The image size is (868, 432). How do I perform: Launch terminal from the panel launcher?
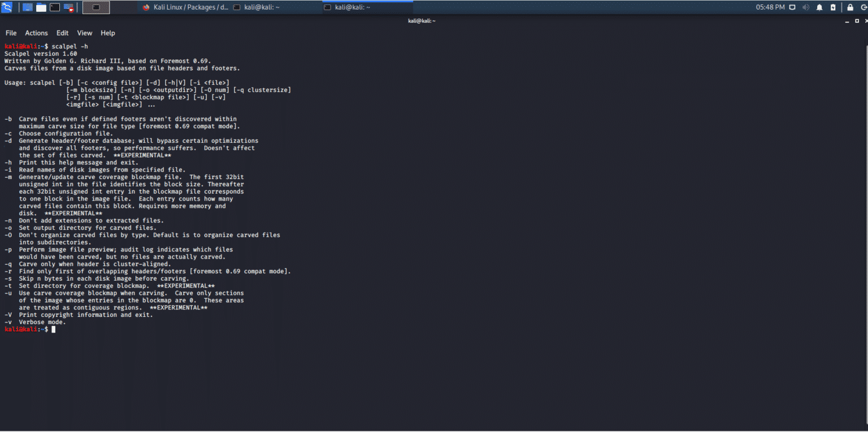(55, 7)
